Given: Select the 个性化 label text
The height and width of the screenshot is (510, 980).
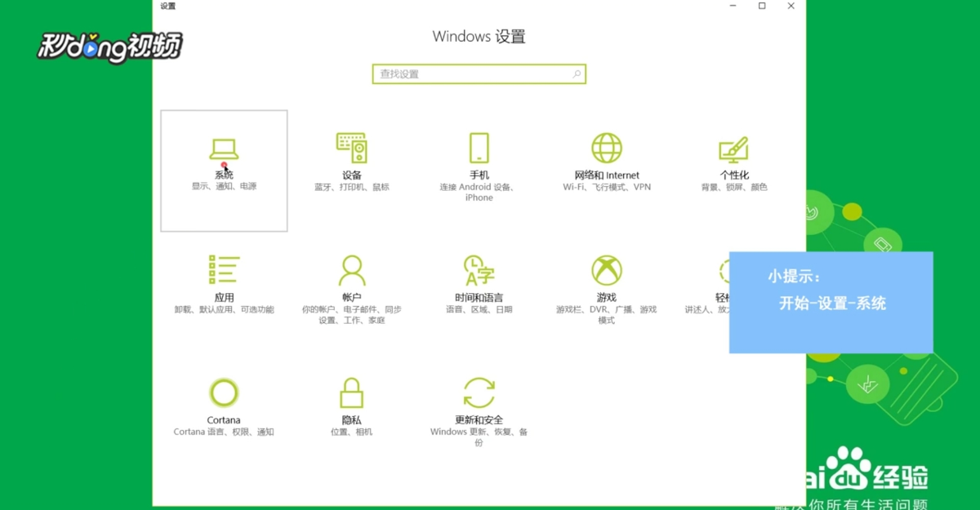Looking at the screenshot, I should [734, 175].
